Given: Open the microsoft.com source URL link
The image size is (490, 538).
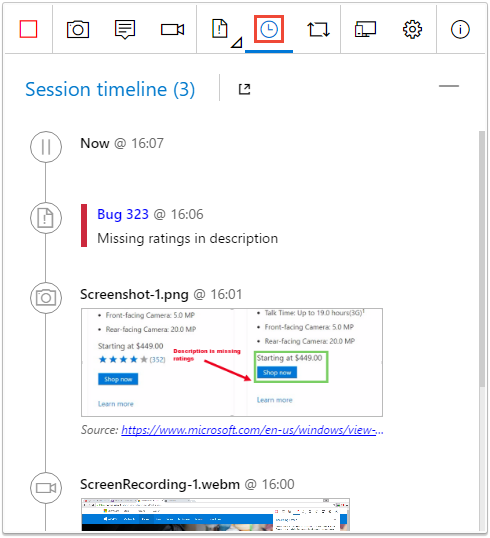Looking at the screenshot, I should (252, 430).
